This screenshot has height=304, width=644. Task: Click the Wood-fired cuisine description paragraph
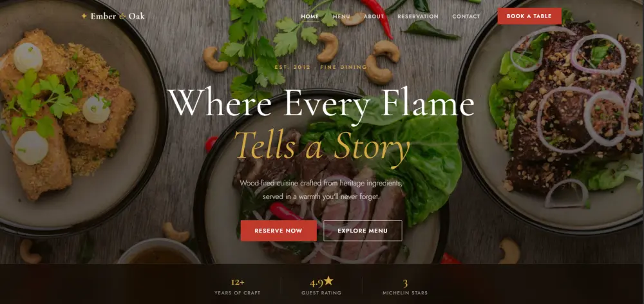[321, 190]
